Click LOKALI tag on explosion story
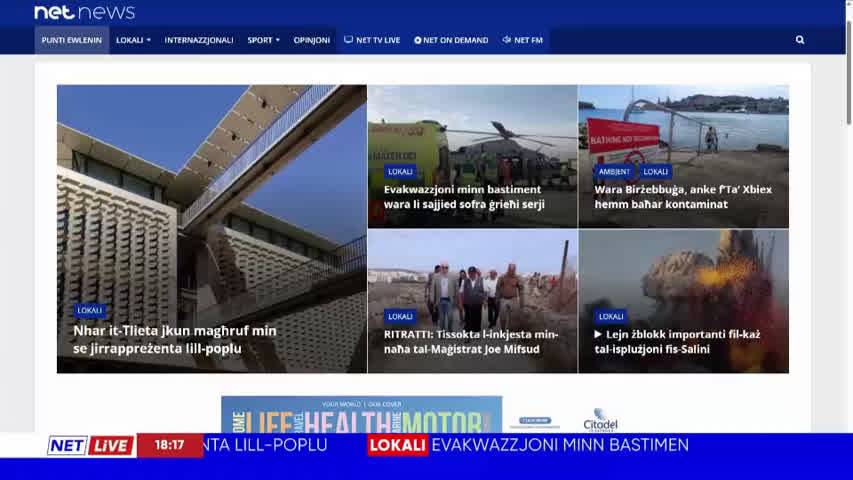853x480 pixels. tap(611, 316)
